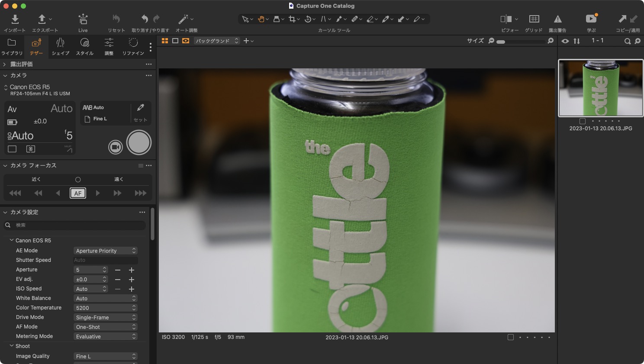
Task: Tick the color tag checkbox under viewer image
Action: (511, 337)
